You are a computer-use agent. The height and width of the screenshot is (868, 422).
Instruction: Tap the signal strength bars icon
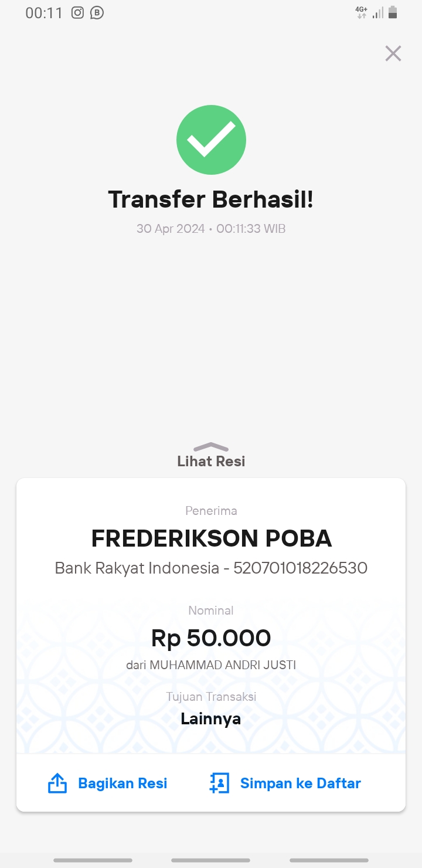[378, 13]
